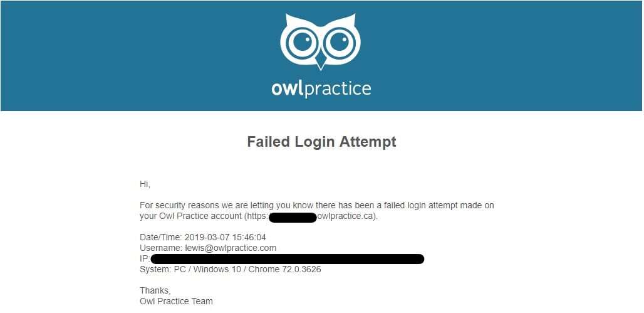Click the blacked-out IP address bar
The width and height of the screenshot is (644, 313).
click(288, 258)
